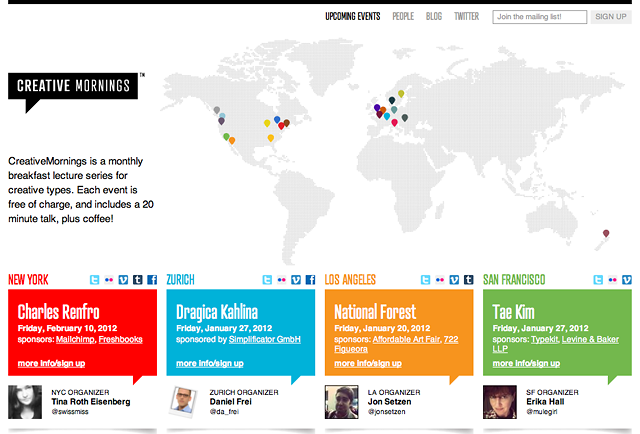The width and height of the screenshot is (640, 434).
Task: Open New York's Tumblr icon
Action: click(138, 280)
